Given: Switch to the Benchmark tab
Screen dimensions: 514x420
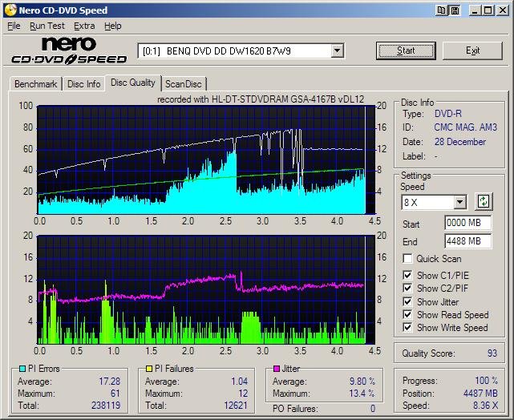Looking at the screenshot, I should [36, 84].
